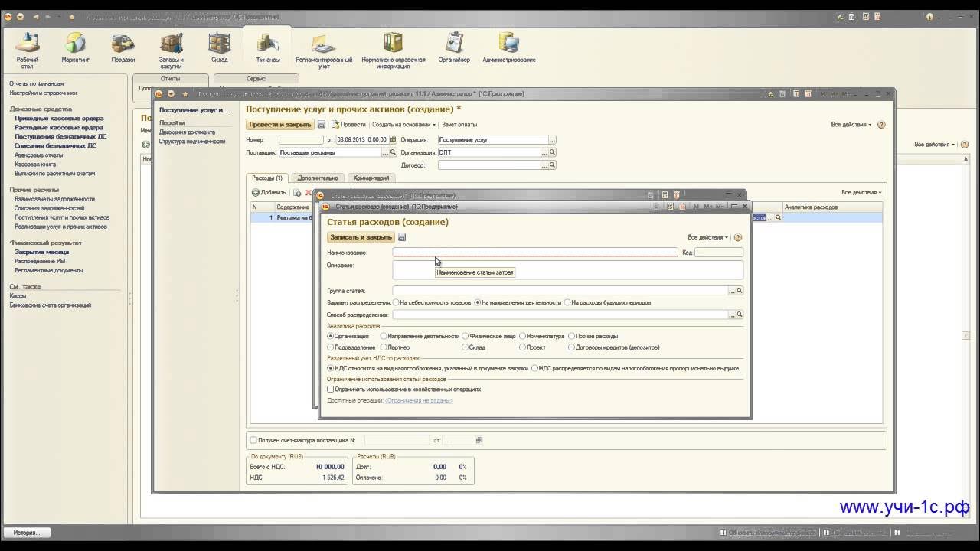Switch to the Дополнительно tab
Screen dimensions: 980x551
point(318,178)
